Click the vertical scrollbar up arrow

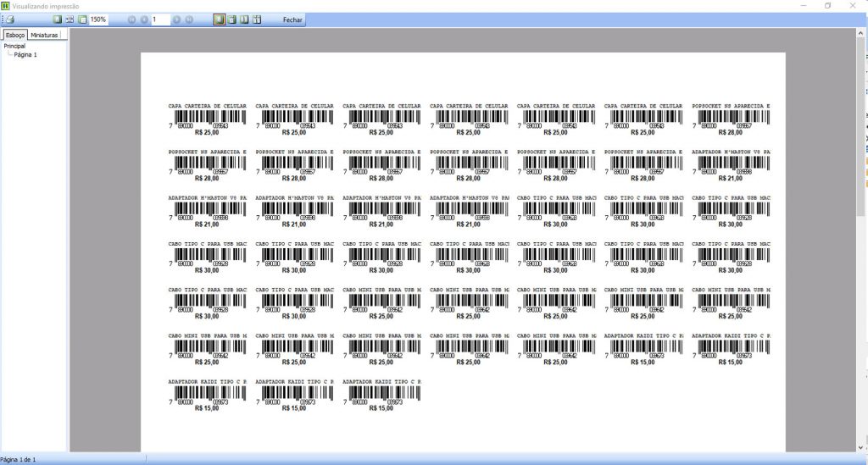(863, 32)
